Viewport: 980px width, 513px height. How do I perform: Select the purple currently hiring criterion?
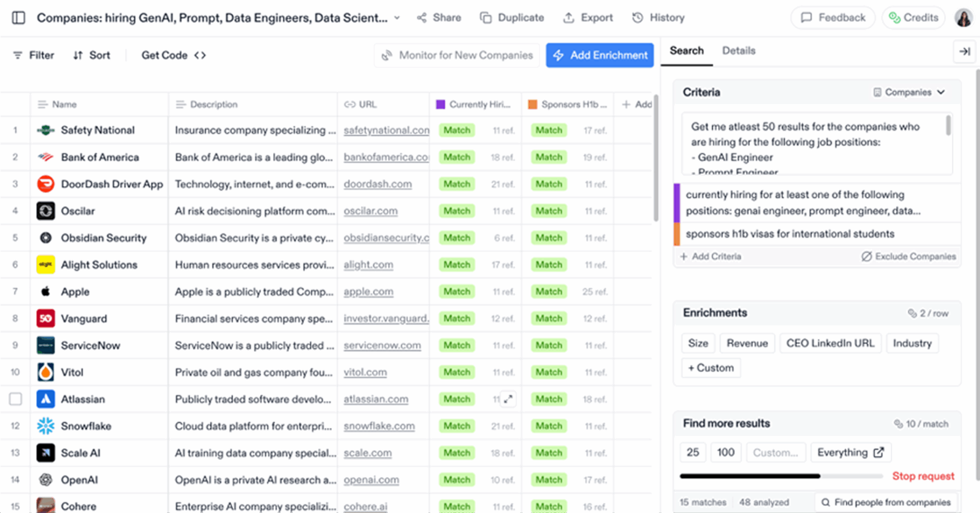point(817,203)
